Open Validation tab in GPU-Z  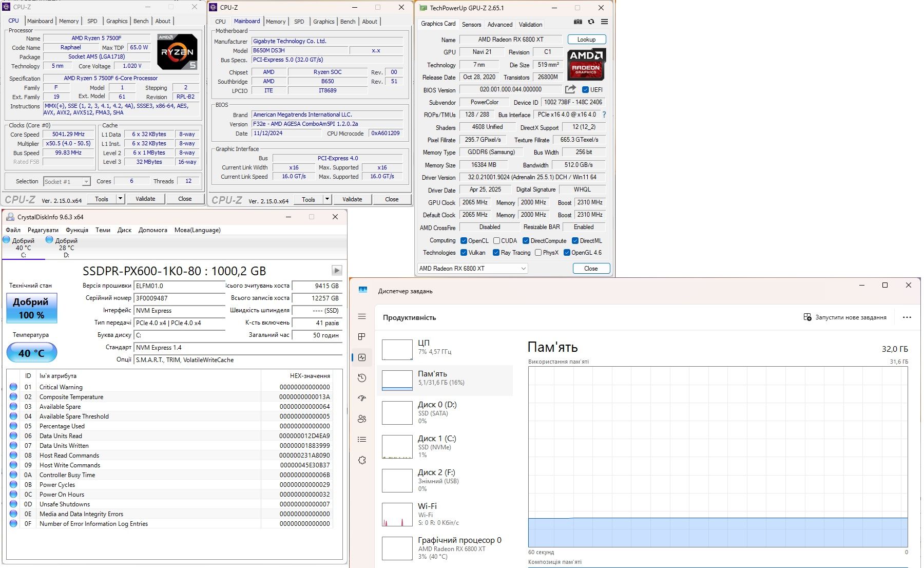tap(530, 24)
